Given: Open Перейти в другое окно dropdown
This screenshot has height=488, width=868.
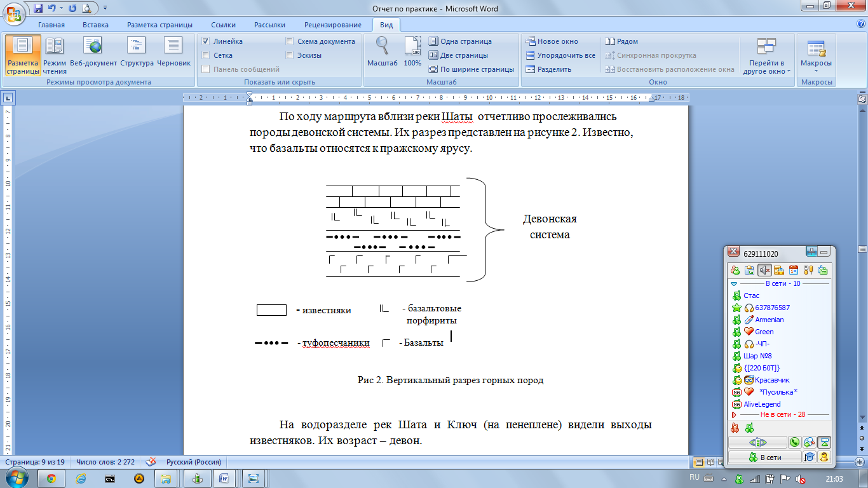Looking at the screenshot, I should coord(767,55).
